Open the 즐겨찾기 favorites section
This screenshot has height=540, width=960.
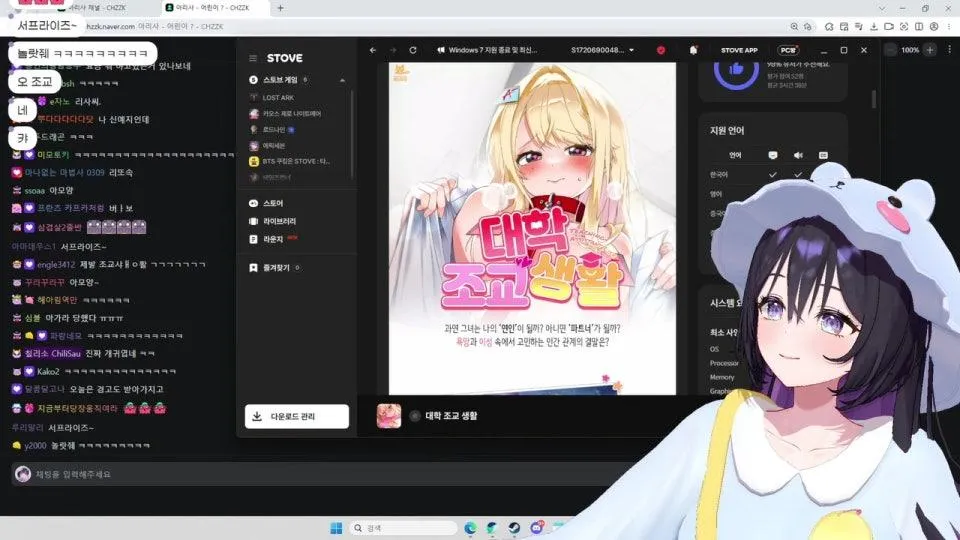[x=275, y=268]
